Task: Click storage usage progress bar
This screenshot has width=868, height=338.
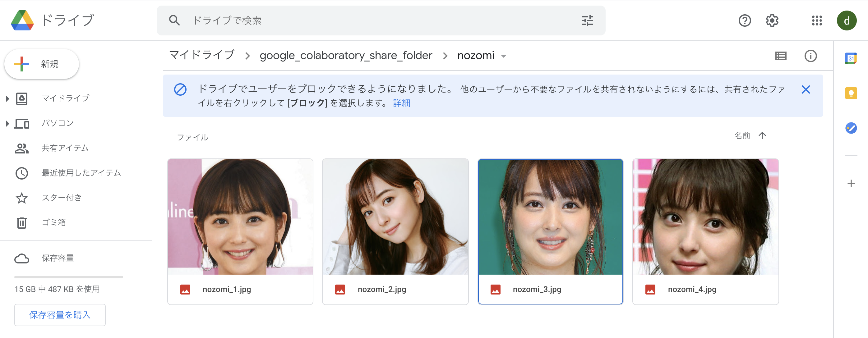Action: tap(68, 277)
